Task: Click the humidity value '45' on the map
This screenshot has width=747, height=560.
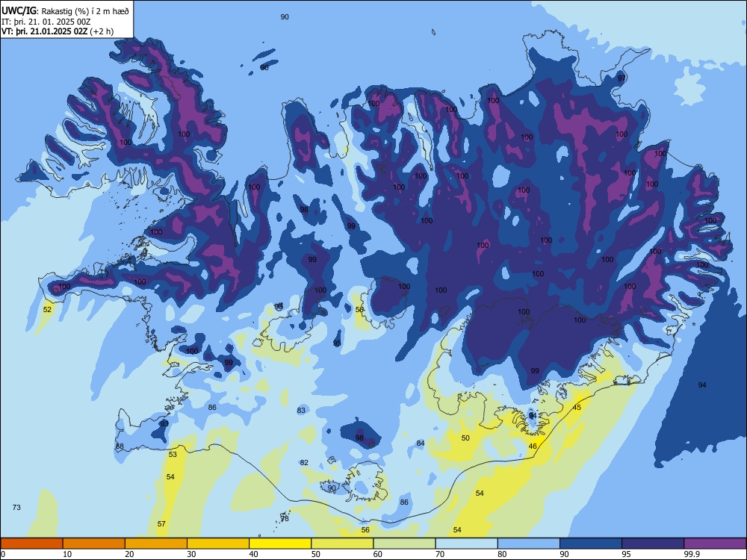Action: (x=577, y=408)
